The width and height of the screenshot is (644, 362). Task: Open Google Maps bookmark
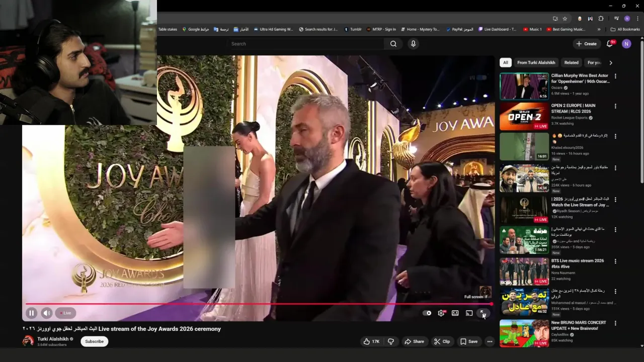click(x=195, y=29)
